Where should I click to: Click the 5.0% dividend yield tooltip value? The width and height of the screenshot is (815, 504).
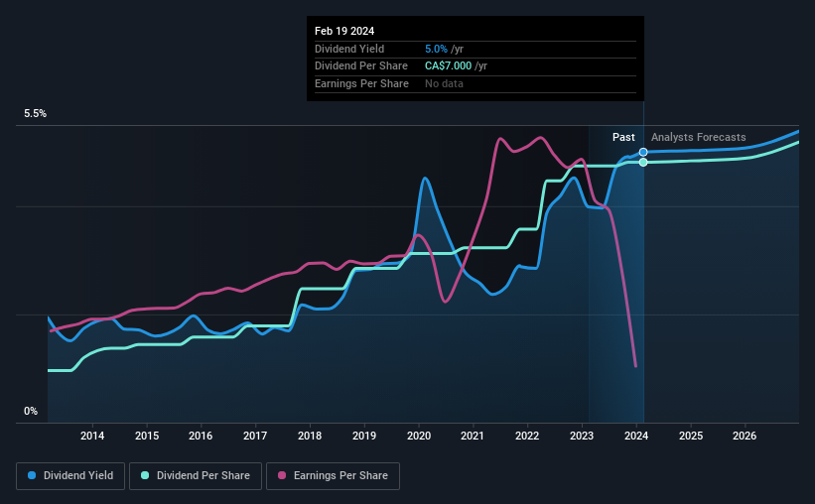click(x=437, y=49)
